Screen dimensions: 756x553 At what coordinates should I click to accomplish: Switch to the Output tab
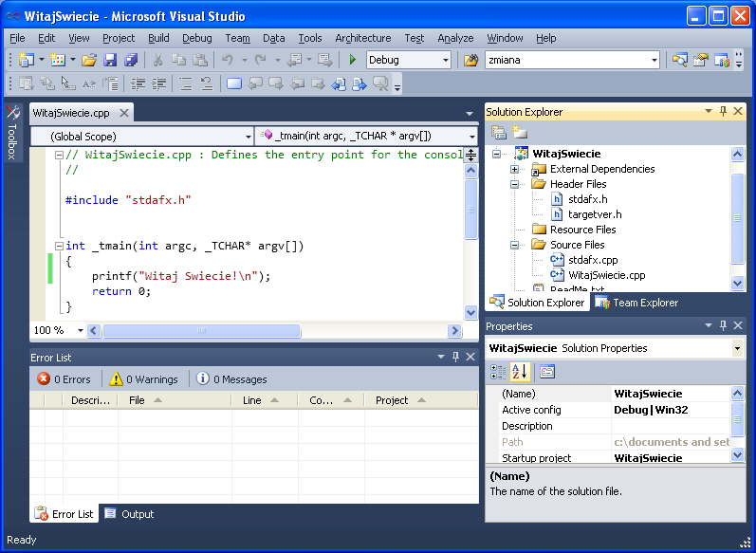(x=129, y=514)
